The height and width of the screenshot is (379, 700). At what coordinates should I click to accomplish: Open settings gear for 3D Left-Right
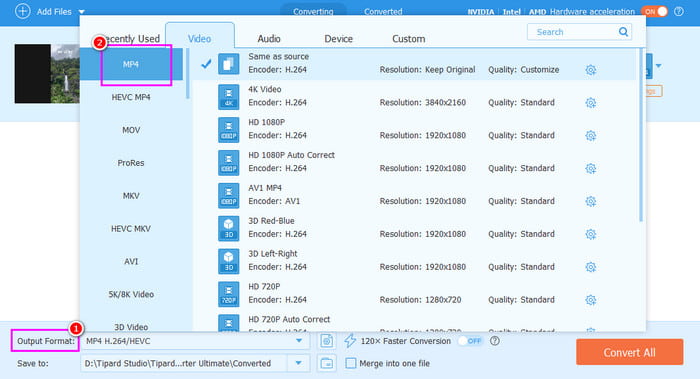click(x=590, y=267)
